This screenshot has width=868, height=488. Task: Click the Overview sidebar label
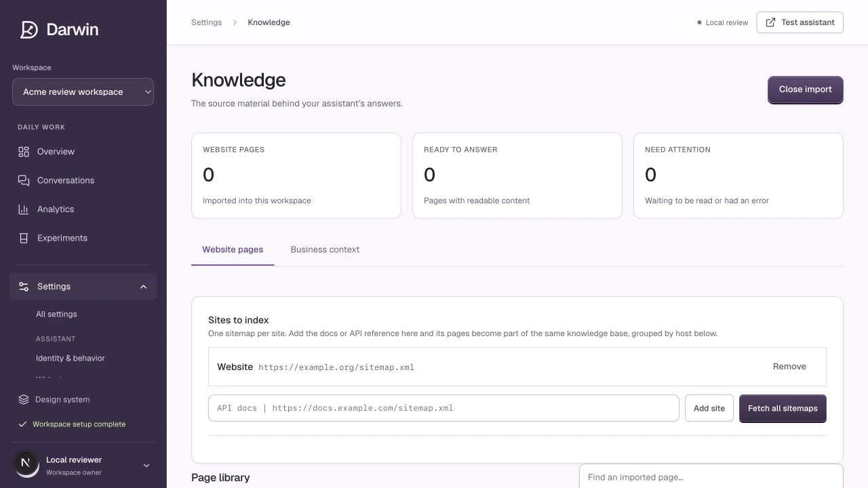coord(56,152)
